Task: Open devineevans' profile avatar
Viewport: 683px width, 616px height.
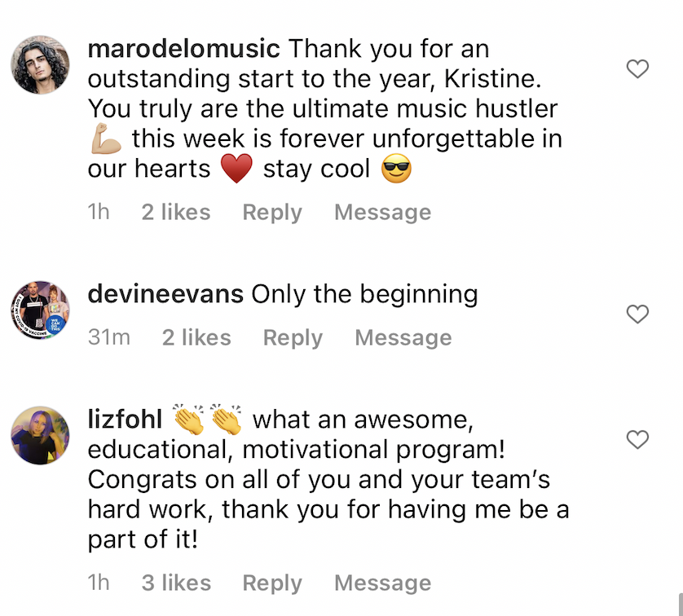Action: point(40,310)
